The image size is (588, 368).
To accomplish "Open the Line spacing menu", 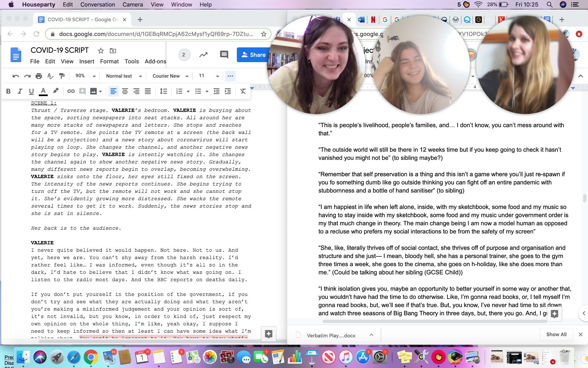I will tap(163, 91).
